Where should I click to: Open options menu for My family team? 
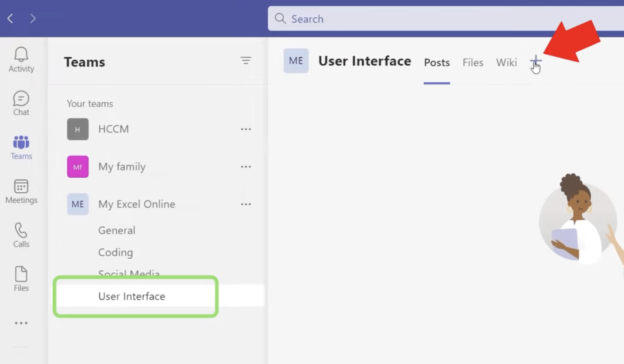pyautogui.click(x=246, y=166)
